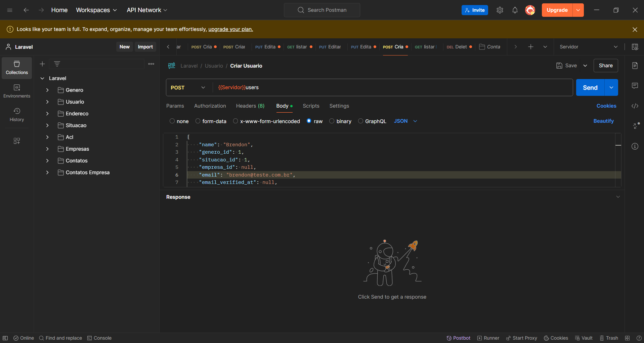Click the Beautify link
644x343 pixels.
(603, 121)
